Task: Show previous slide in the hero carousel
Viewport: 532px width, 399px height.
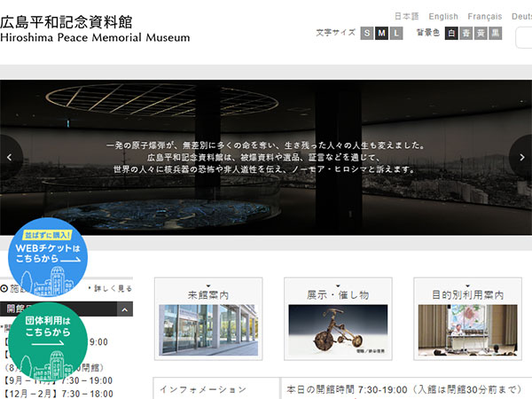Action: tap(10, 157)
